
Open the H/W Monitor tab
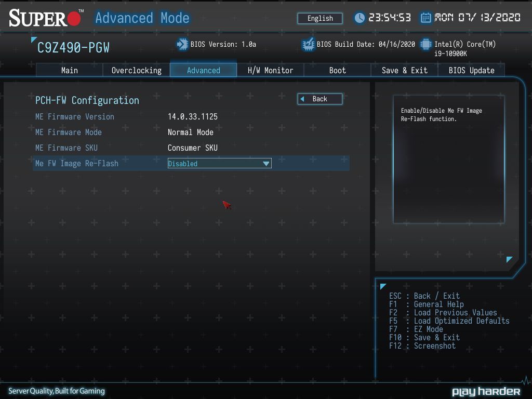pos(270,70)
